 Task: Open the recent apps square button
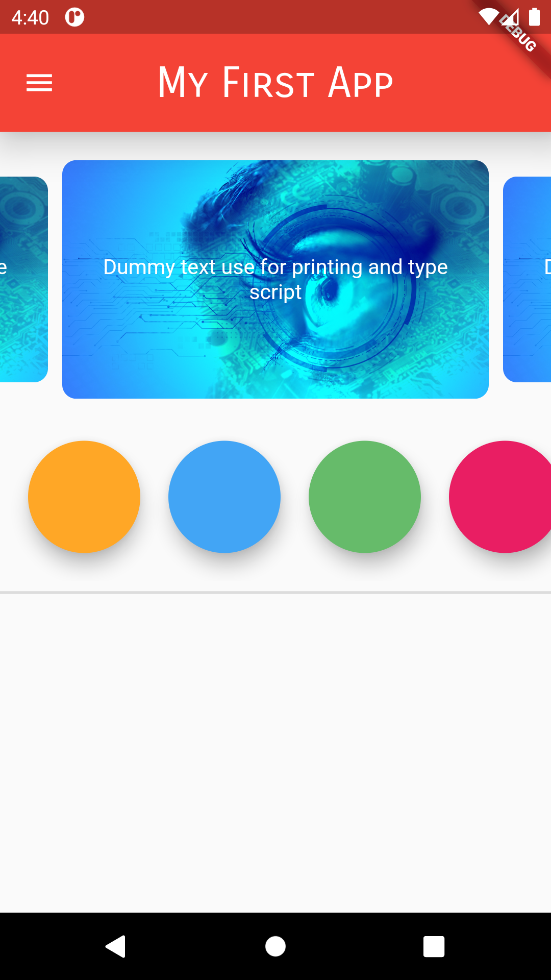coord(434,946)
